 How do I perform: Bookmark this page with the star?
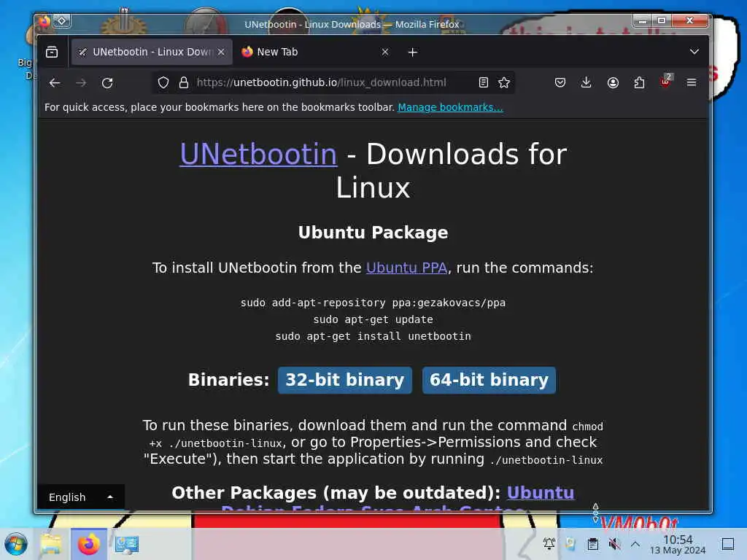(x=504, y=83)
